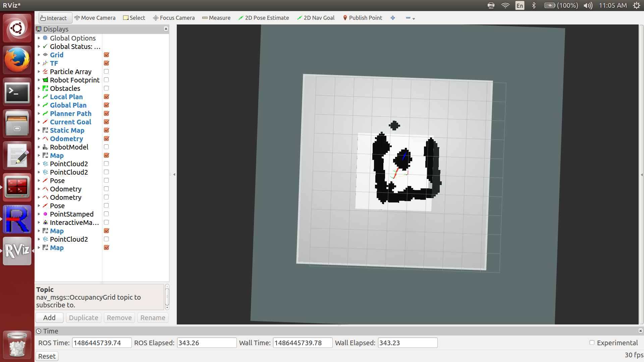This screenshot has height=362, width=644.
Task: Select the Interact tool
Action: (x=55, y=18)
